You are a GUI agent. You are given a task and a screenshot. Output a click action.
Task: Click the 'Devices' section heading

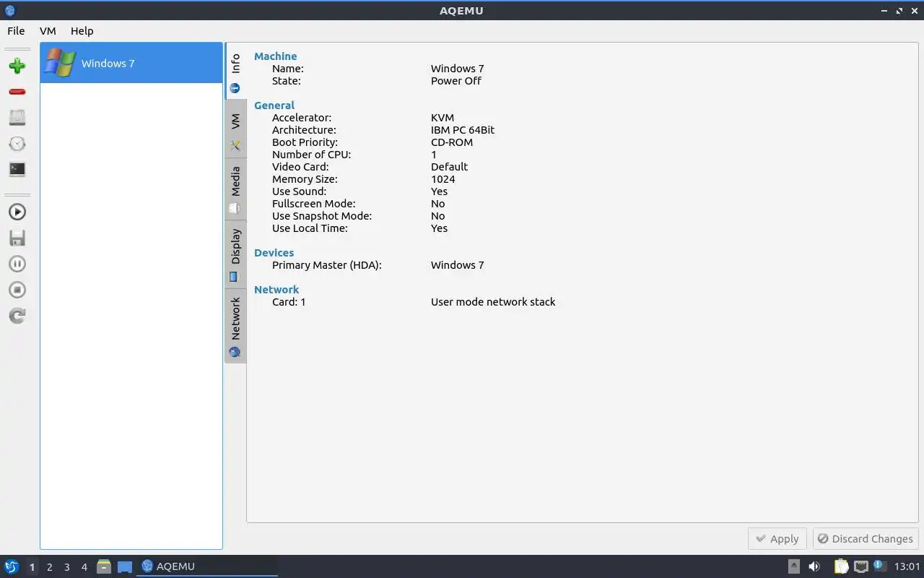pyautogui.click(x=274, y=253)
